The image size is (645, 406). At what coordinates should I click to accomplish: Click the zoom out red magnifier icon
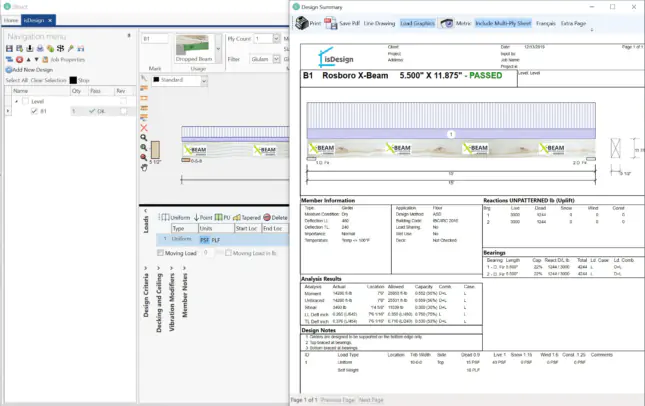point(144,158)
